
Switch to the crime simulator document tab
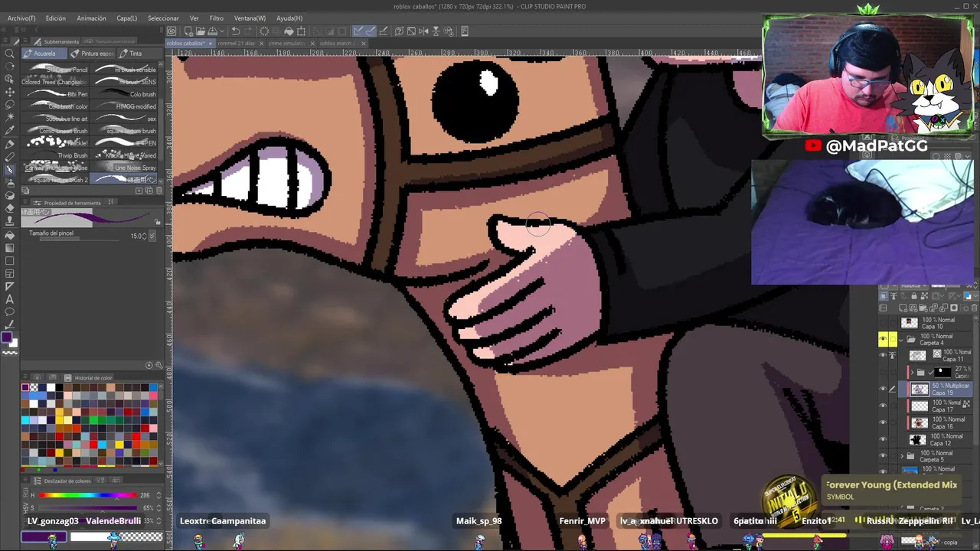click(x=287, y=44)
